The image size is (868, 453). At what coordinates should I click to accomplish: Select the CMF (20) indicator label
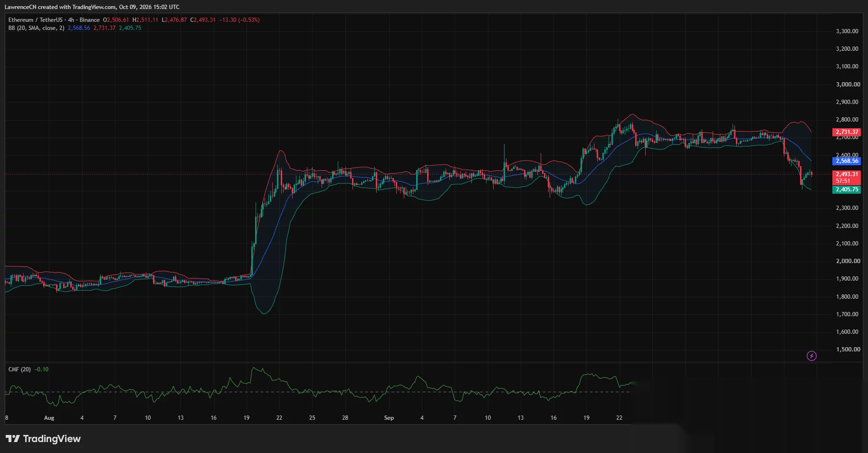[x=19, y=369]
